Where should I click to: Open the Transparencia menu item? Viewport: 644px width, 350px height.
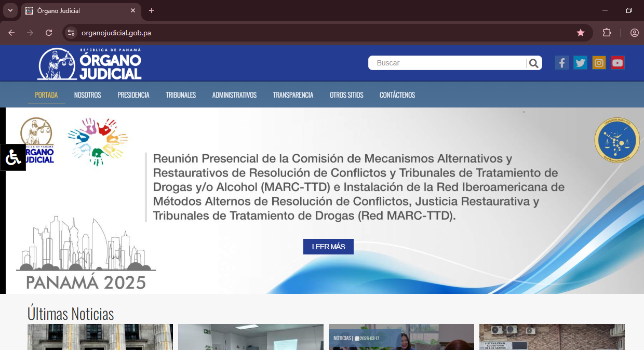[293, 95]
